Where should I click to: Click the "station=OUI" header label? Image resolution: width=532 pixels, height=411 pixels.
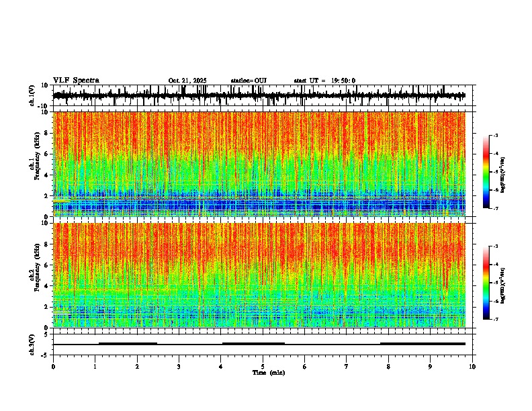(249, 81)
